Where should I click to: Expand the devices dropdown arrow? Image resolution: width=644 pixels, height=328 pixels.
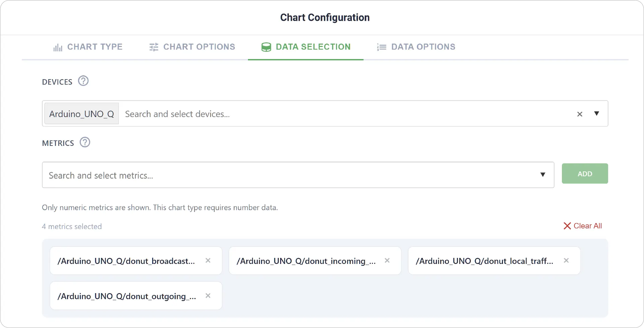(596, 114)
